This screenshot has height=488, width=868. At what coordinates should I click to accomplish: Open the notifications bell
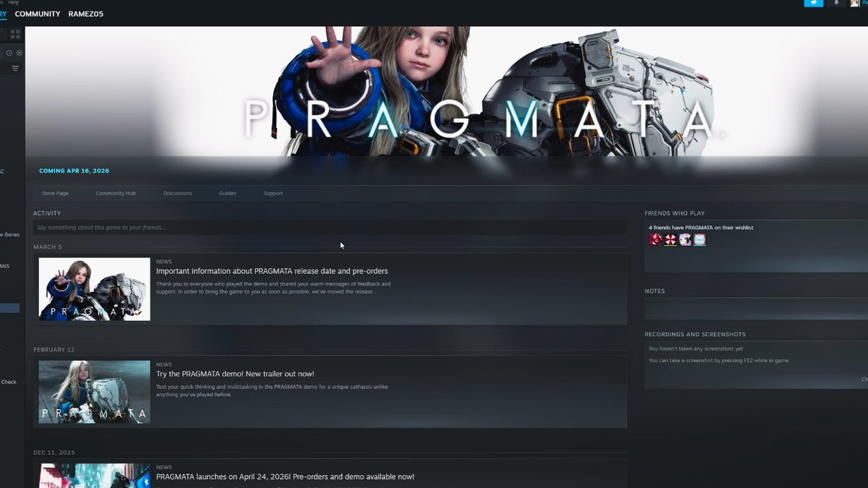coord(837,3)
